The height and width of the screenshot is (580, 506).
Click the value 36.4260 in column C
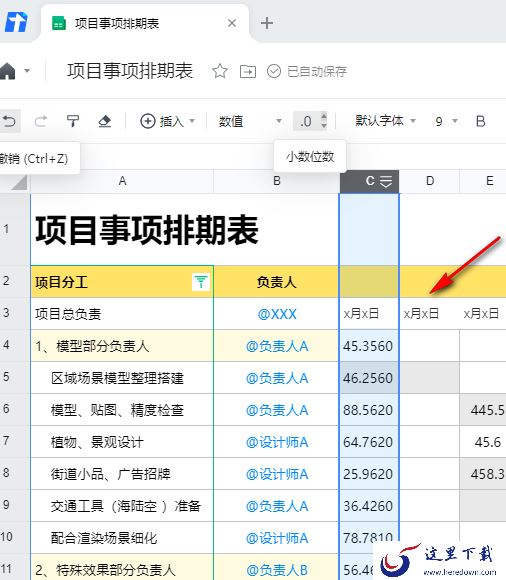pyautogui.click(x=368, y=506)
